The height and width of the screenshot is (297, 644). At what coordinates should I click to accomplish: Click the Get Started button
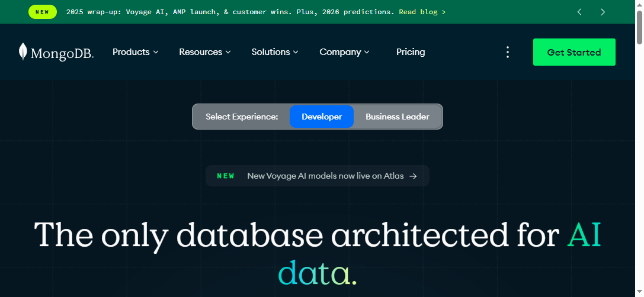574,52
